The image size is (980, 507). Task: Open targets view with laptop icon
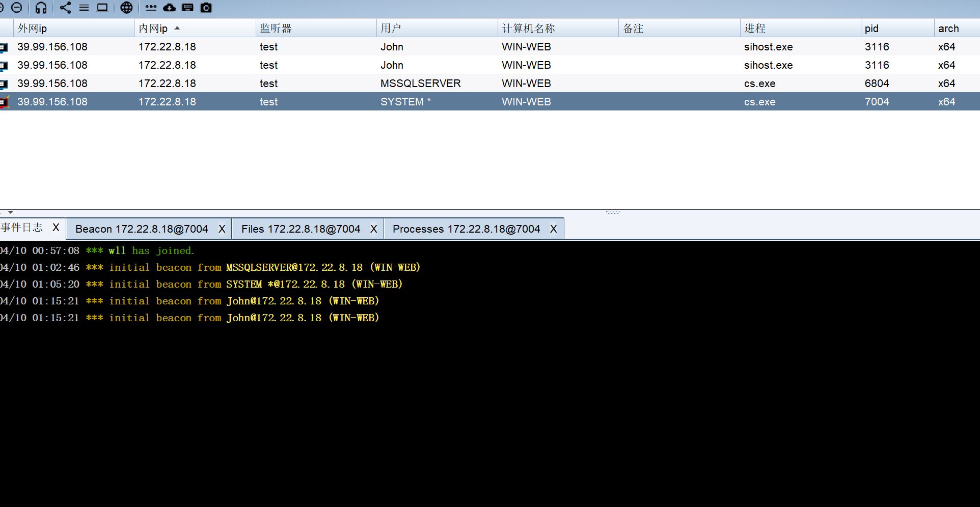(x=102, y=8)
